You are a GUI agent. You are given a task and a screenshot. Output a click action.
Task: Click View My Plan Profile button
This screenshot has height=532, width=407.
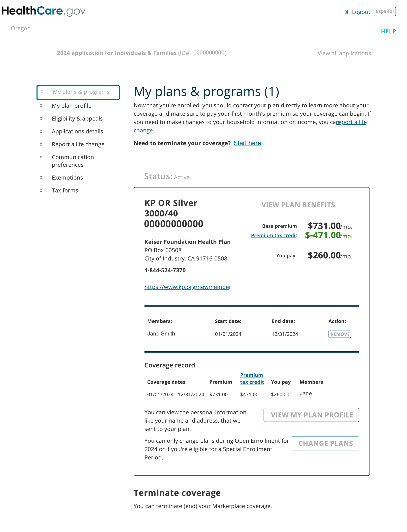pos(311,415)
